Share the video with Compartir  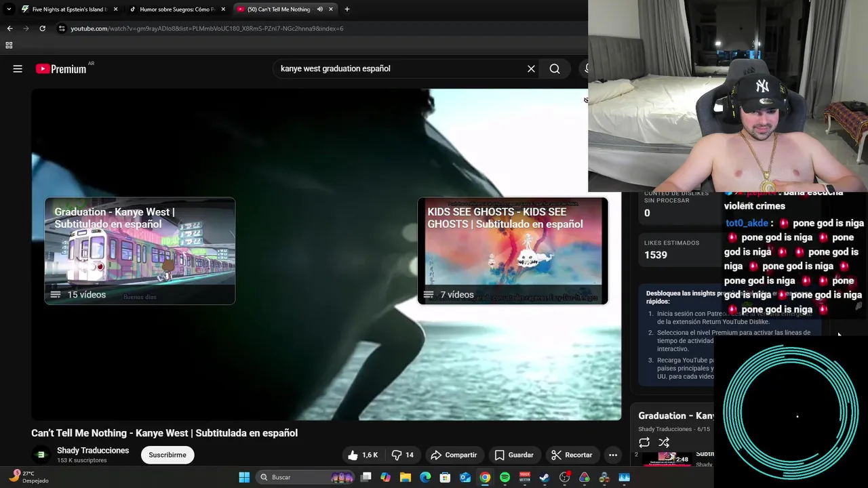tap(454, 455)
